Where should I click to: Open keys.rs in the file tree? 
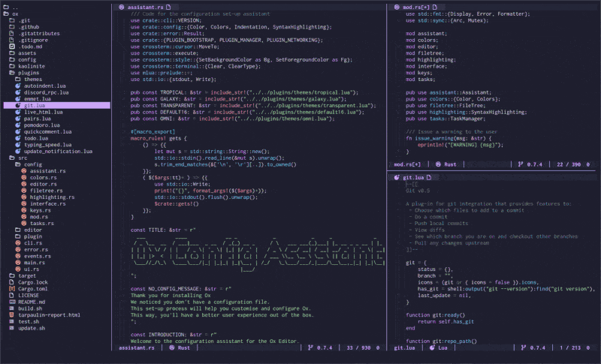point(41,210)
